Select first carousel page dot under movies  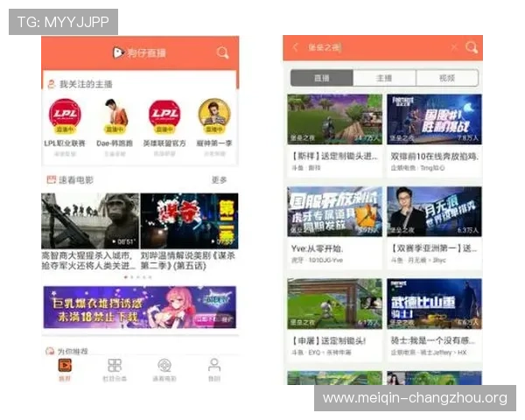[125, 277]
